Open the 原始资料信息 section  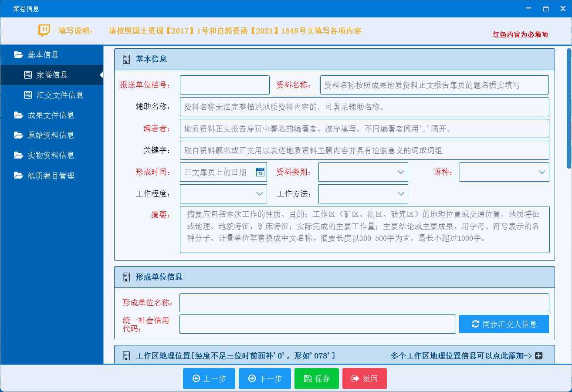point(51,135)
